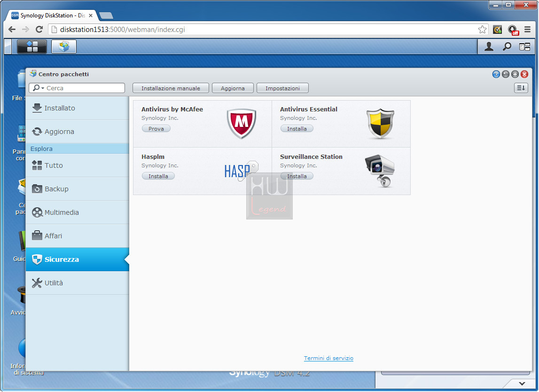Expand the bottom-right notification chevron
Image resolution: width=539 pixels, height=392 pixels.
pyautogui.click(x=522, y=384)
